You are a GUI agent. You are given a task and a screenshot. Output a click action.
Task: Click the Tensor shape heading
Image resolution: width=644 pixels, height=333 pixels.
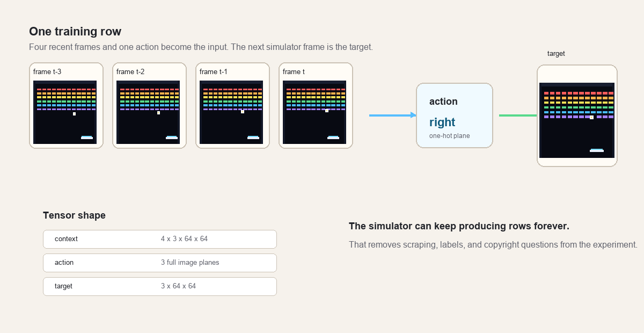coord(74,215)
